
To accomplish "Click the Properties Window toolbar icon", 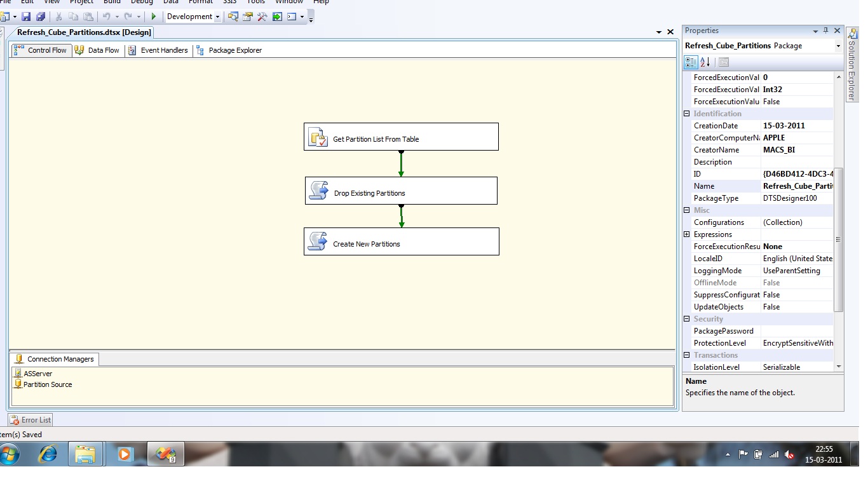I will (x=248, y=17).
